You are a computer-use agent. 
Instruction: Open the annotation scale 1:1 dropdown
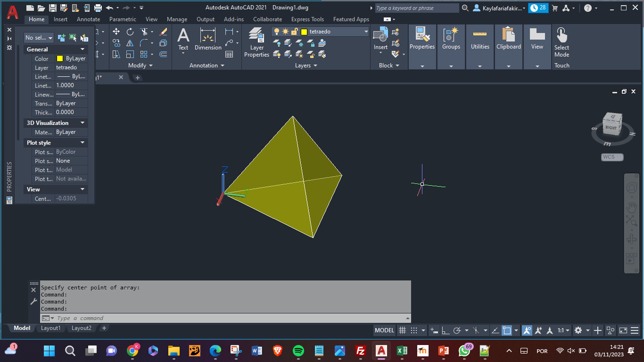click(x=563, y=330)
